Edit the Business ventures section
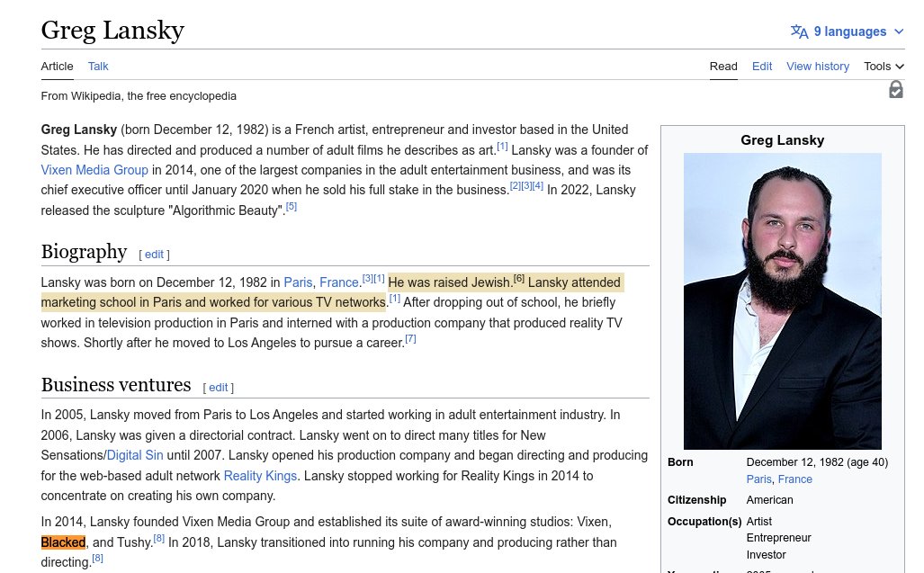This screenshot has width=924, height=573. pos(218,388)
